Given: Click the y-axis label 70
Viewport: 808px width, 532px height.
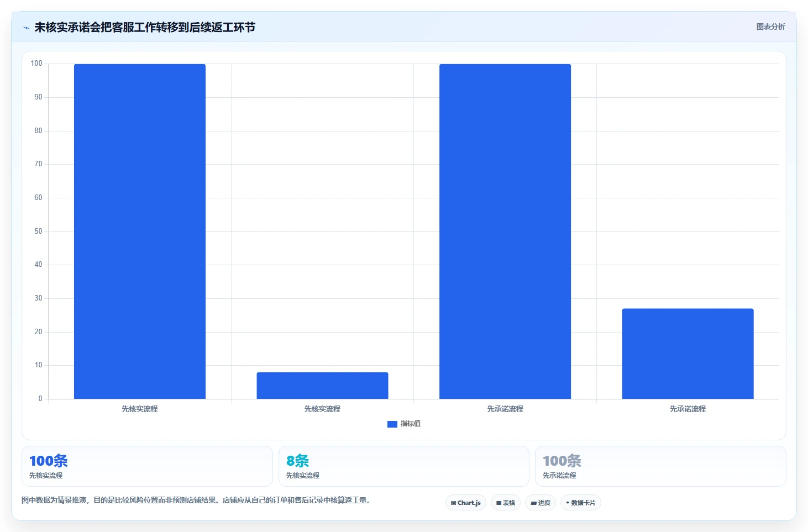Looking at the screenshot, I should click(38, 164).
